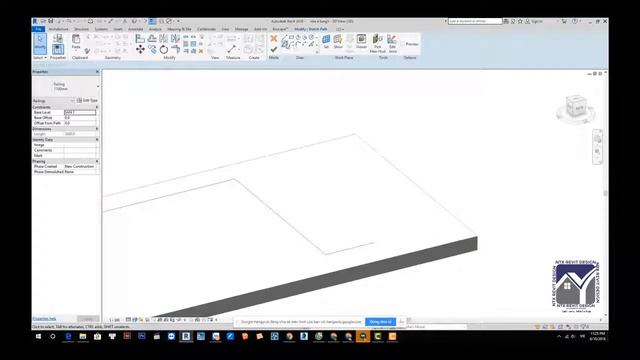Click the Pick New Host tool
Screen dimensions: 640x360
pyautogui.click(x=378, y=43)
